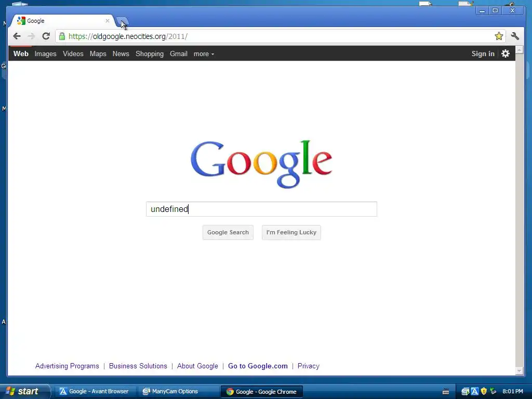Open the About Google link
The image size is (532, 399).
pyautogui.click(x=197, y=366)
